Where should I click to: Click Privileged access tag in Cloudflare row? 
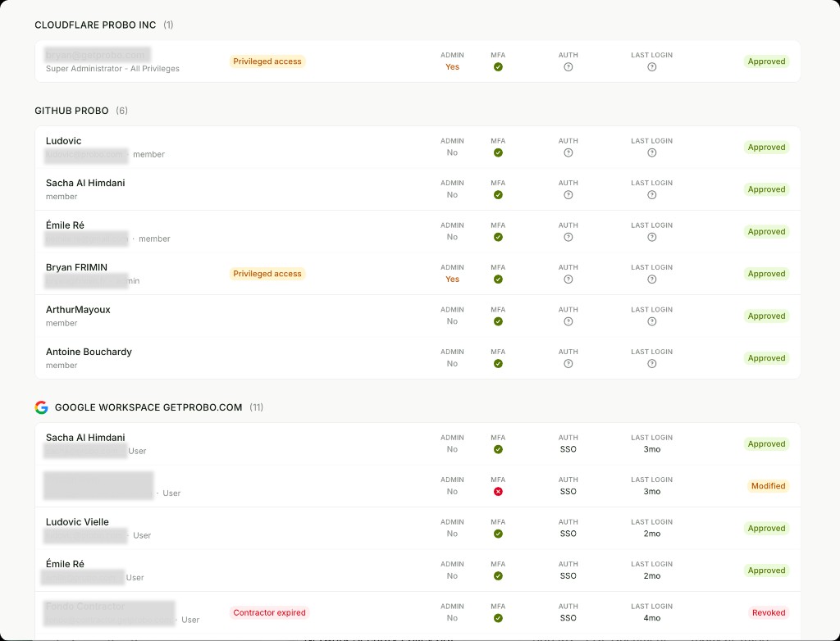click(x=267, y=61)
